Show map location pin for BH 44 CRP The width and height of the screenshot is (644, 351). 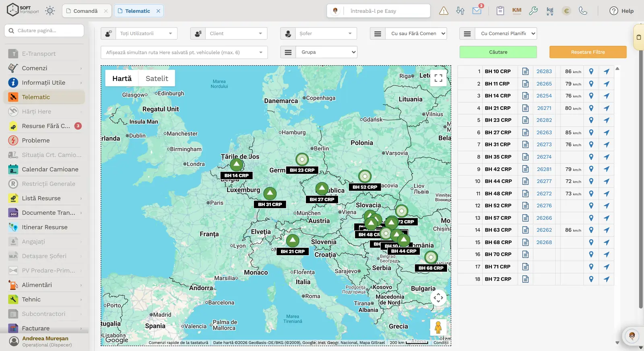click(591, 181)
